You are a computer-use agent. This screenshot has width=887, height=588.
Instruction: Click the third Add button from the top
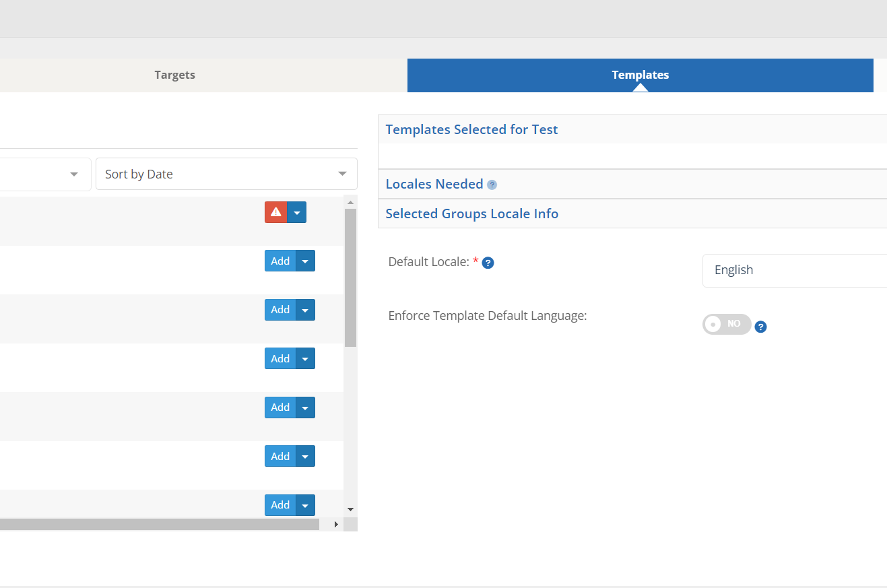280,359
